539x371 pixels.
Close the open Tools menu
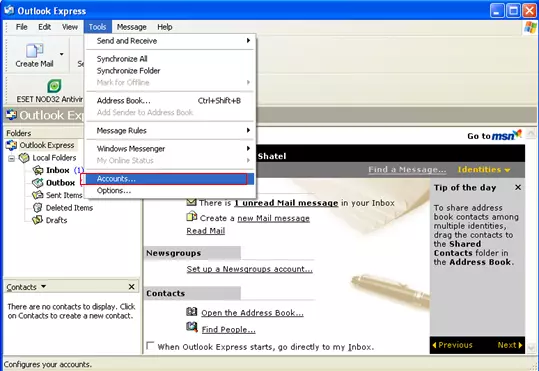click(x=97, y=27)
